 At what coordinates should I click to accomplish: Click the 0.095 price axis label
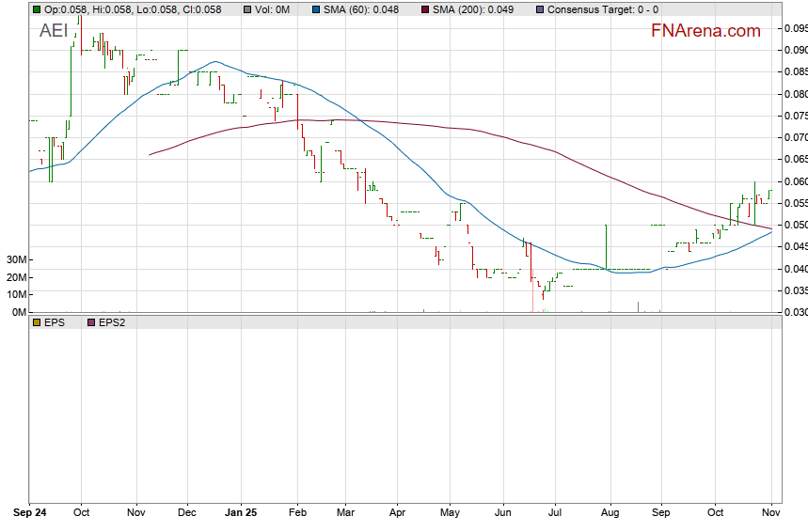coord(795,28)
